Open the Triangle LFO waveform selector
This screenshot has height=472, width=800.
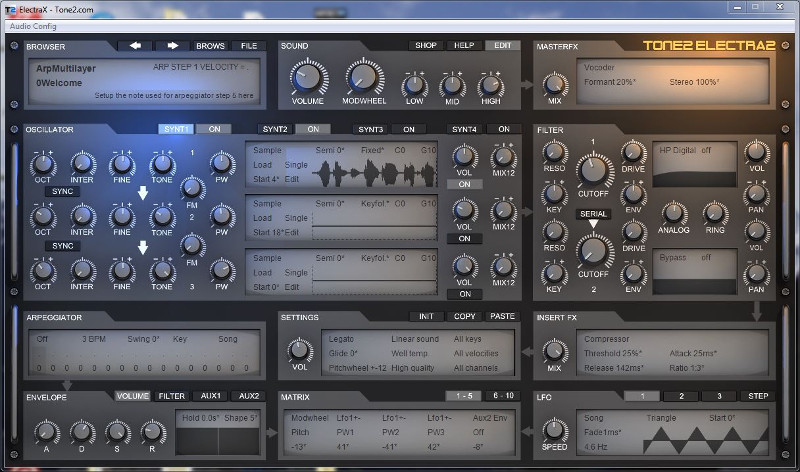coord(661,418)
